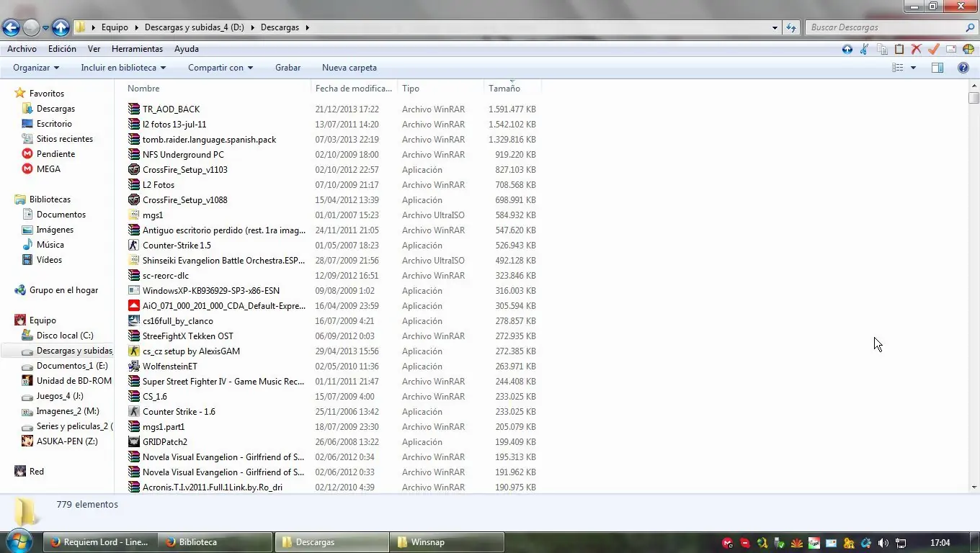Click the orange checkmark toolbar icon
Screen dimensions: 980x553
click(x=934, y=49)
